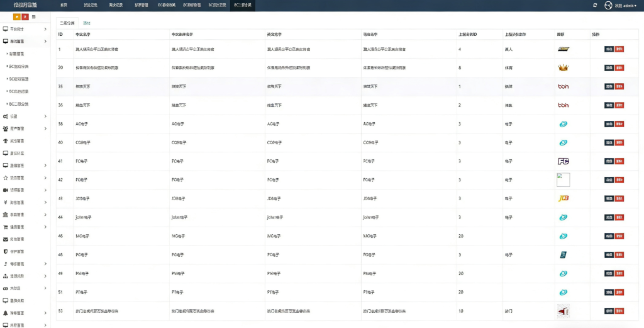
Task: Expand the first sidebar menu chevron
Action: [45, 29]
